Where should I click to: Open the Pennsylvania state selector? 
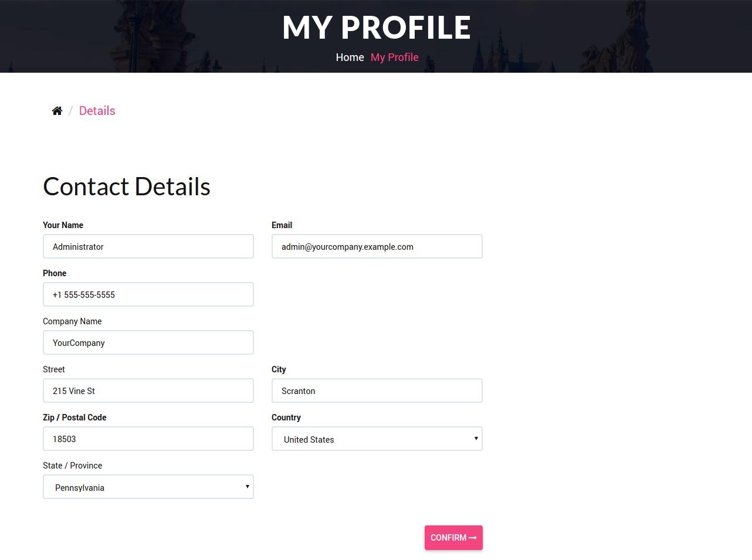coord(148,487)
